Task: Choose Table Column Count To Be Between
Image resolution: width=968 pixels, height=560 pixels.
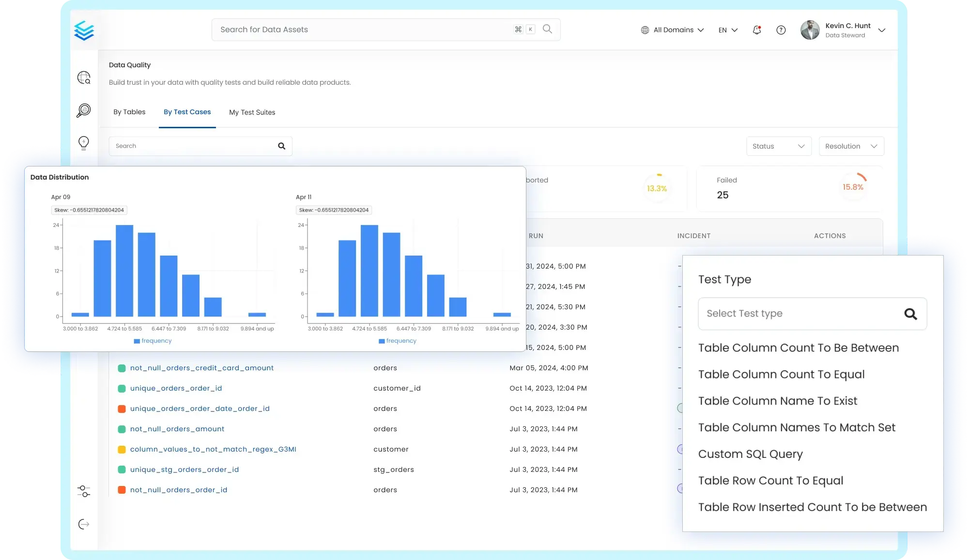Action: (798, 348)
